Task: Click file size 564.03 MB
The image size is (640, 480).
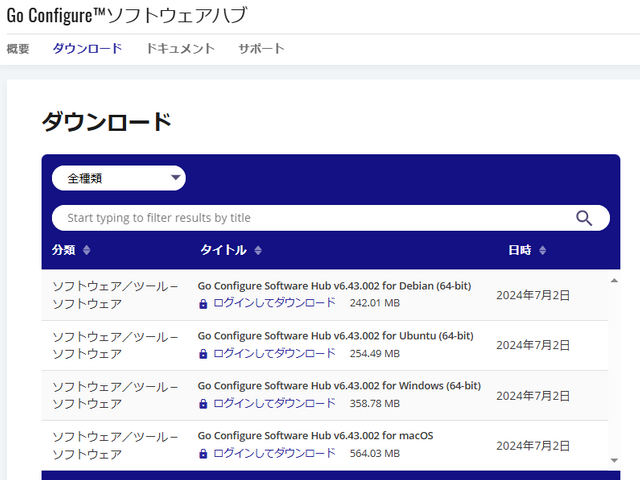Action: pos(375,453)
